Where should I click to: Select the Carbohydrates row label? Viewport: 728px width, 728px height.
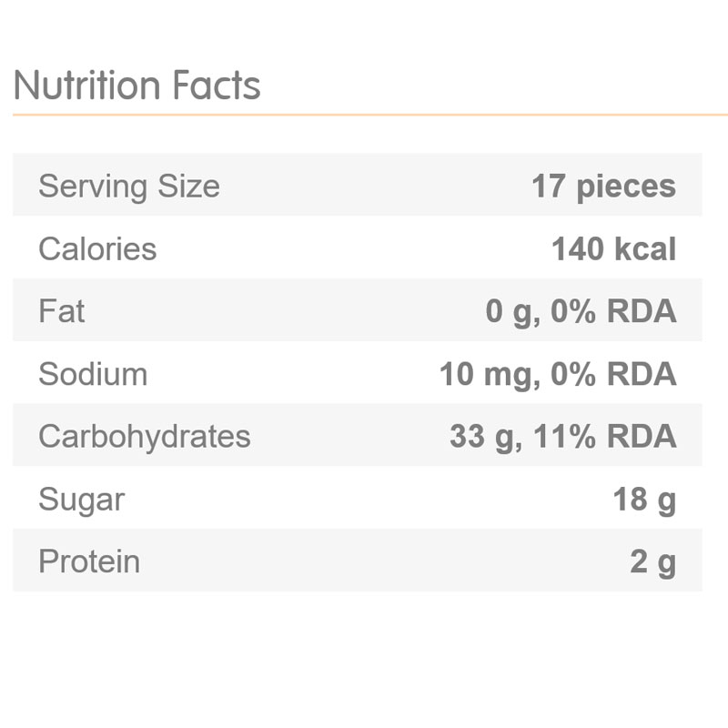point(144,436)
